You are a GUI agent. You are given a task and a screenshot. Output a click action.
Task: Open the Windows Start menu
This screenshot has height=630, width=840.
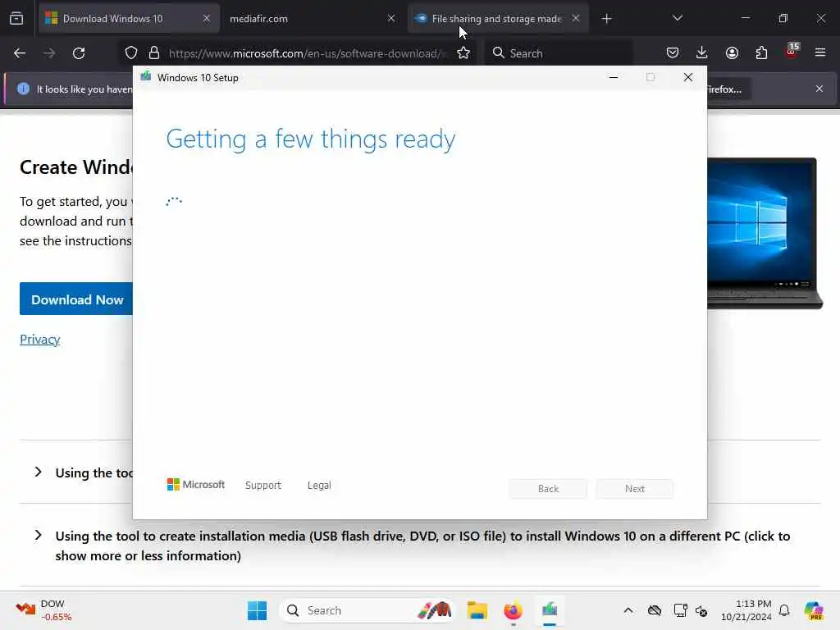(257, 610)
